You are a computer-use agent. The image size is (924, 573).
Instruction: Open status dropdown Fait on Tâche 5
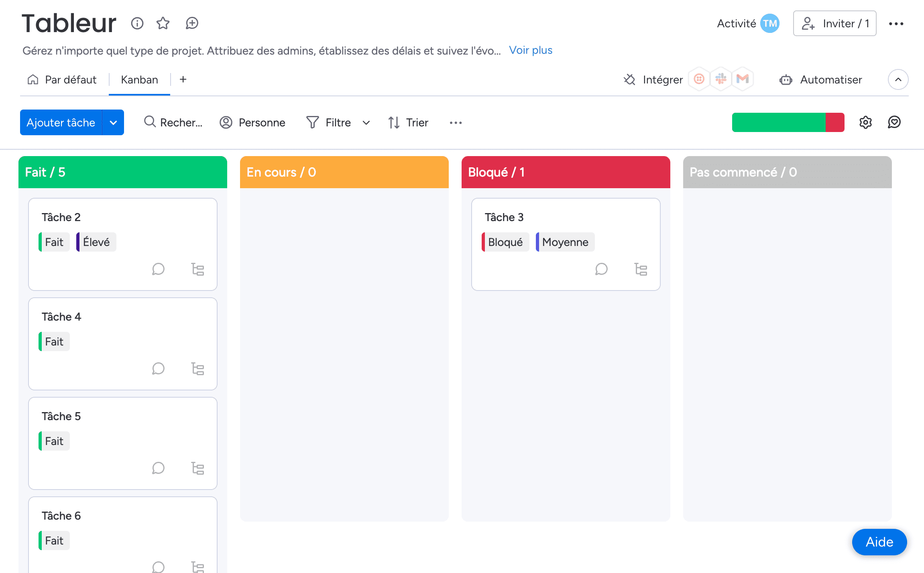(x=54, y=441)
